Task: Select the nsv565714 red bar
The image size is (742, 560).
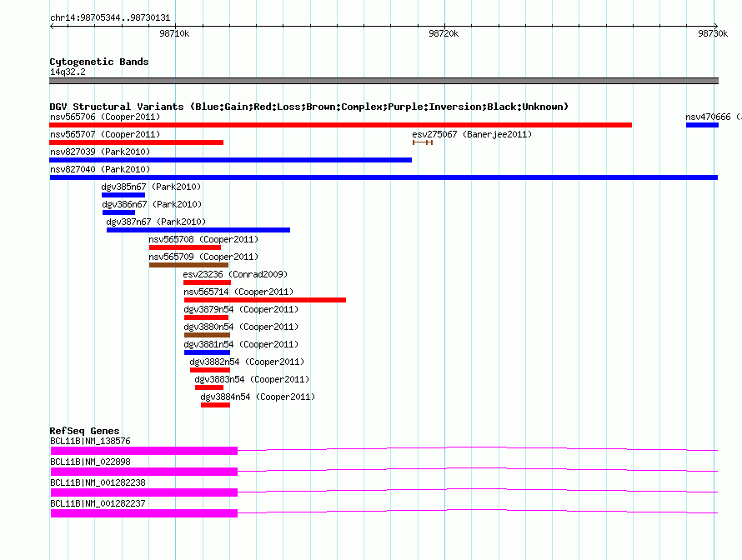Action: pos(265,300)
